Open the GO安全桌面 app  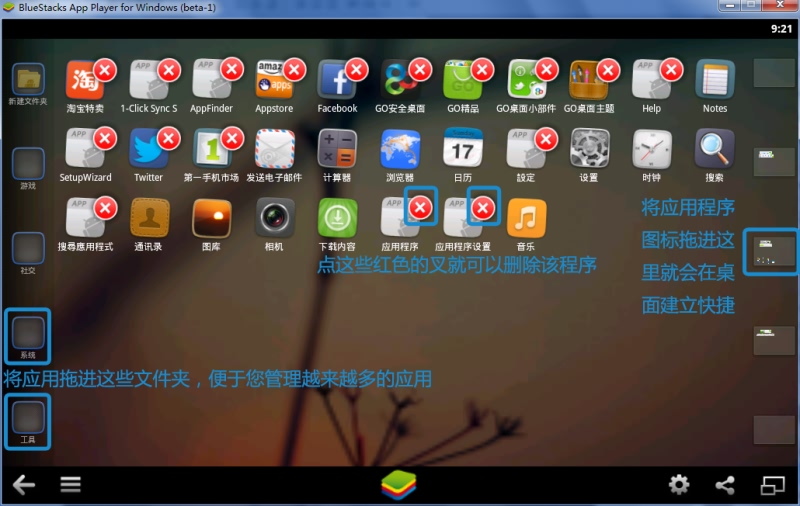(400, 80)
